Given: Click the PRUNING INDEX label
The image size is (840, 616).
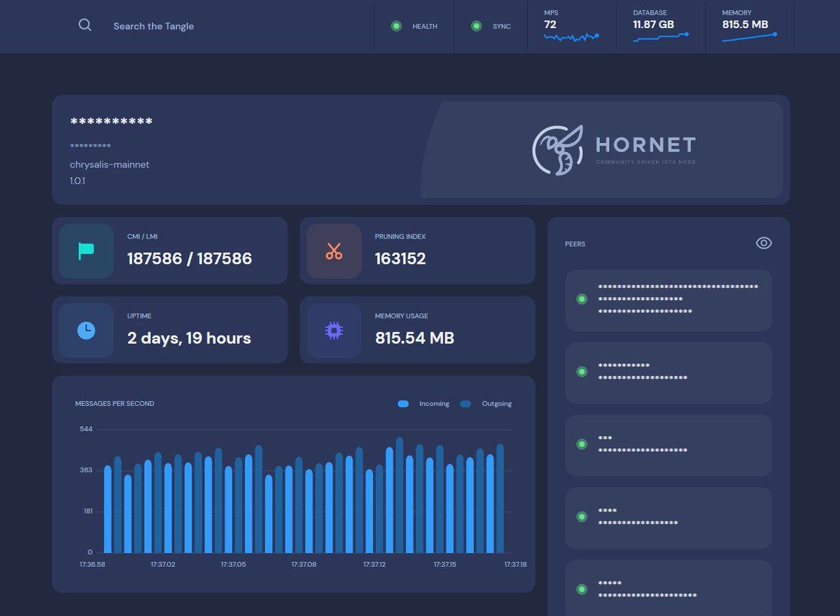Looking at the screenshot, I should coord(400,237).
